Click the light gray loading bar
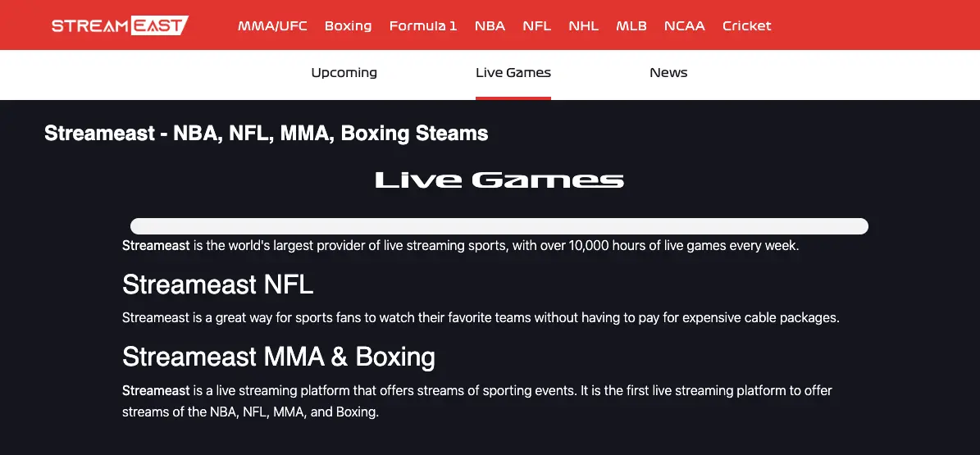 pyautogui.click(x=499, y=226)
